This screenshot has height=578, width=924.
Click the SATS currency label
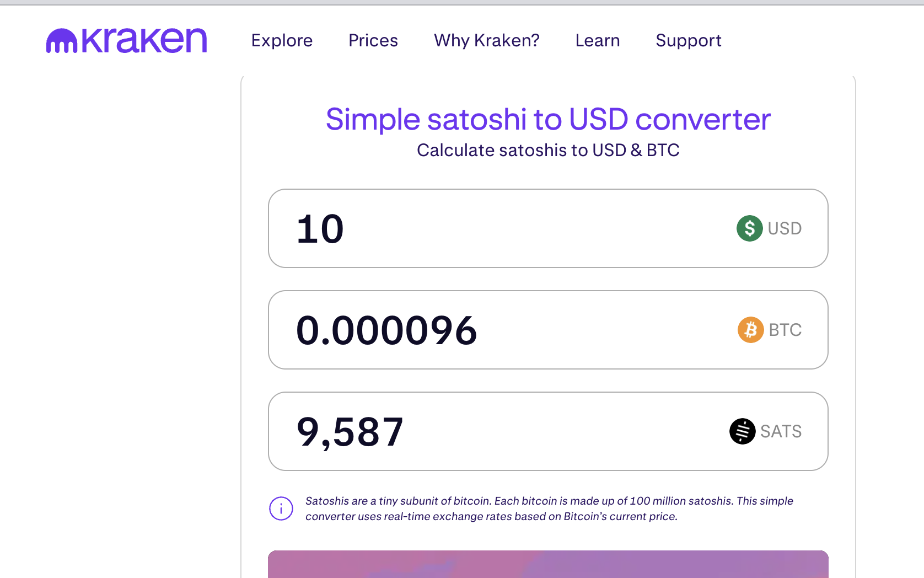point(781,431)
